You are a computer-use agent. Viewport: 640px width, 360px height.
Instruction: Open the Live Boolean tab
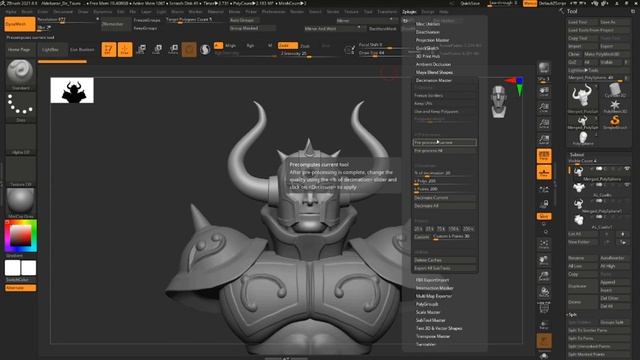click(82, 49)
